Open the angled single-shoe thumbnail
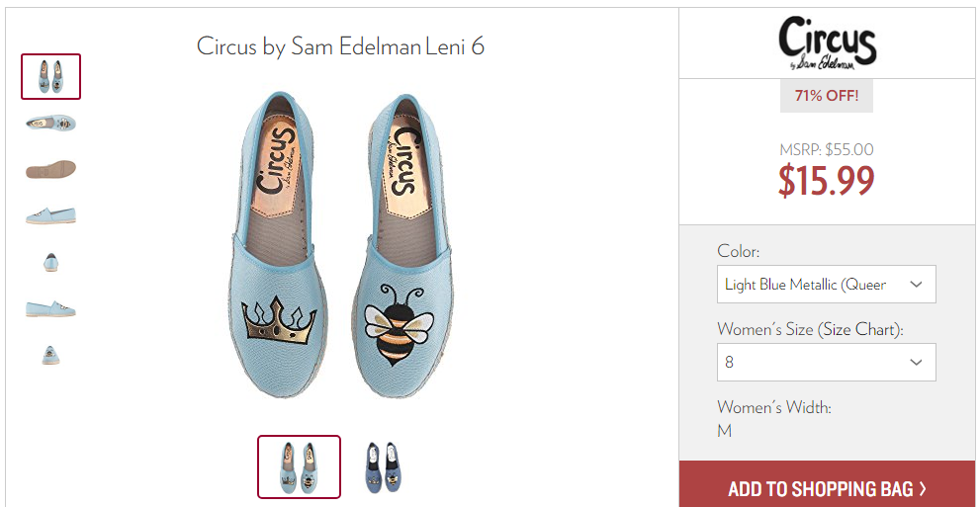This screenshot has height=507, width=980. pos(50,123)
